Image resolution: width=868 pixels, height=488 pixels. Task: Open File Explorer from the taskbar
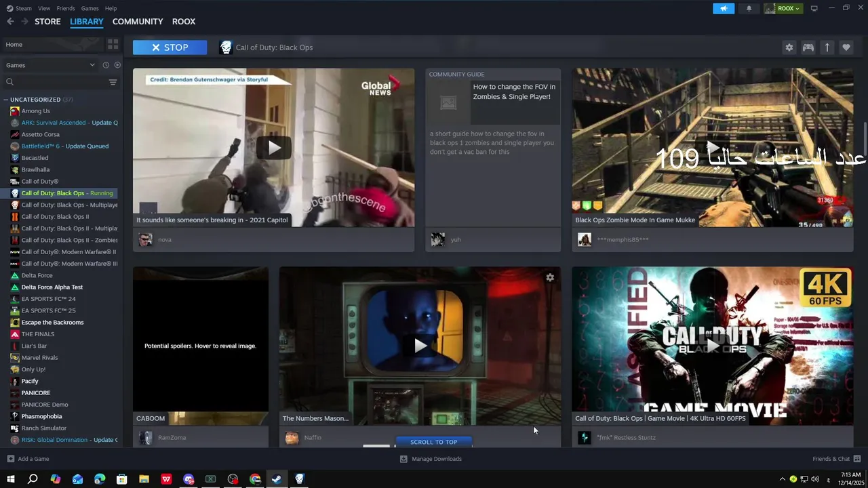[144, 479]
